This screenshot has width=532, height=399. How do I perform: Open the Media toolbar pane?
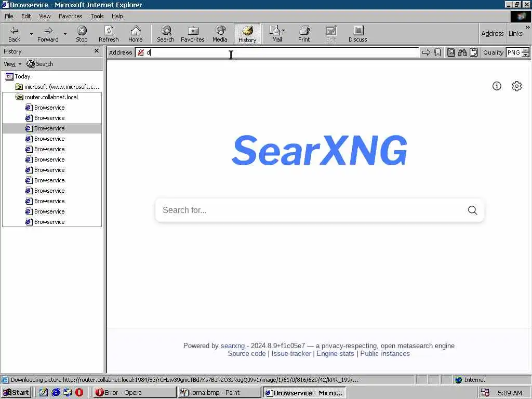[220, 34]
